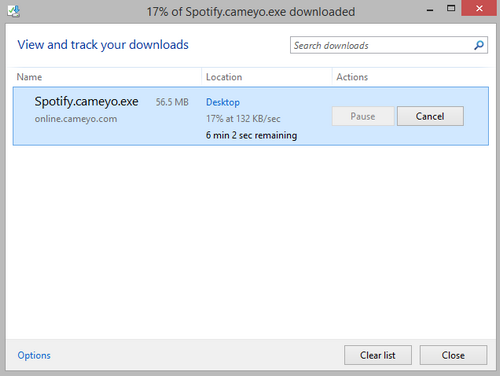This screenshot has height=376, width=500.
Task: Open the Options link
Action: (34, 355)
